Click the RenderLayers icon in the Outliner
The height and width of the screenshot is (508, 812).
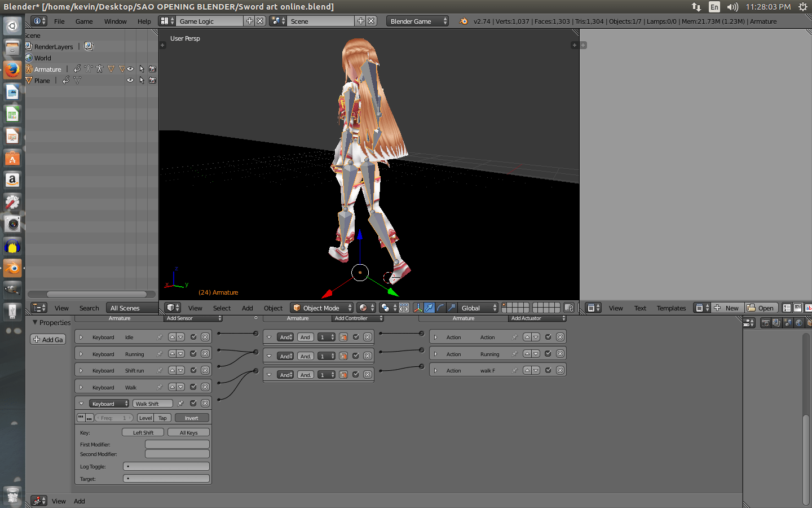(x=28, y=46)
